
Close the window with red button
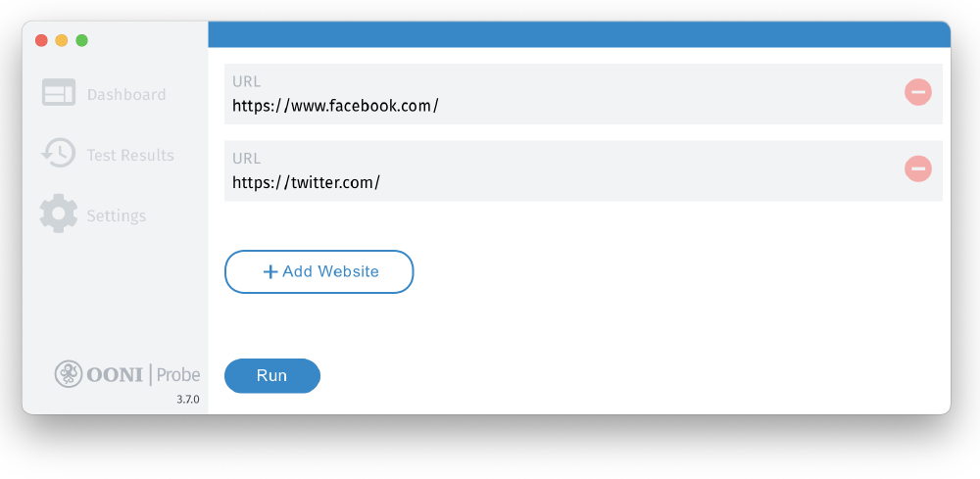41,40
